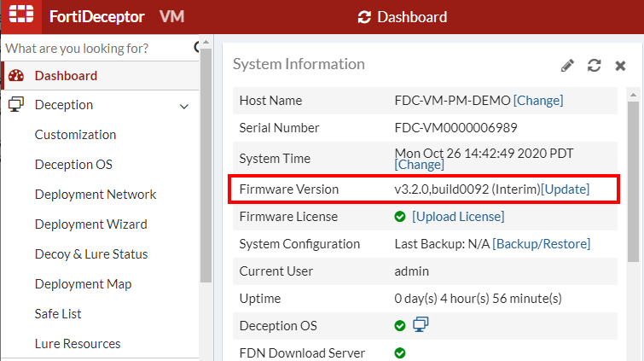The width and height of the screenshot is (644, 361).
Task: Click the Backup/Restore link
Action: (541, 244)
